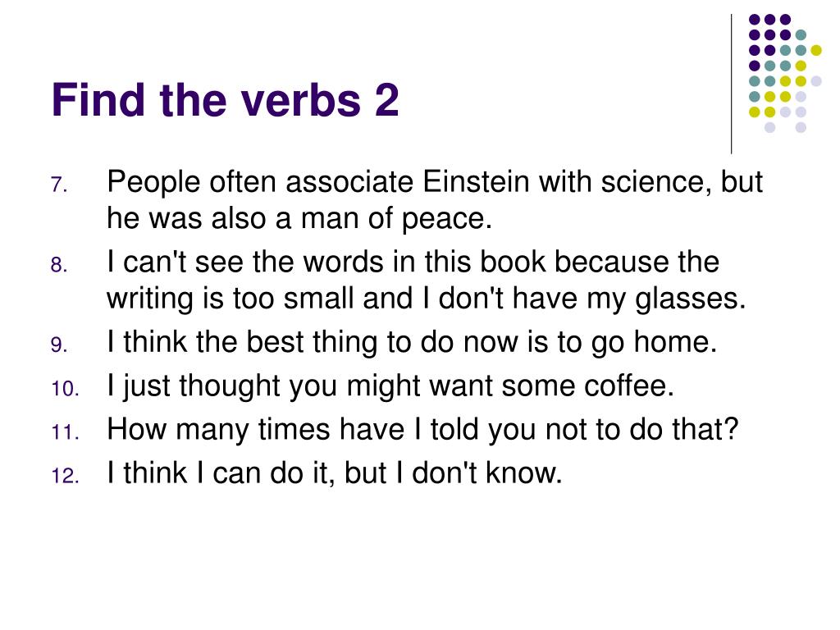Click the word 'thought' in sentence 10
The image size is (840, 630).
point(230,387)
